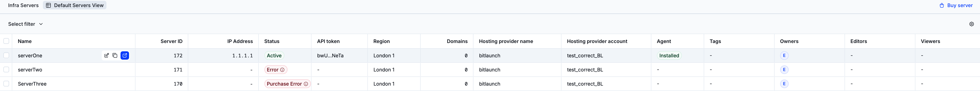Click IP address 1.1.1.1
980x91 pixels.
[x=242, y=55]
